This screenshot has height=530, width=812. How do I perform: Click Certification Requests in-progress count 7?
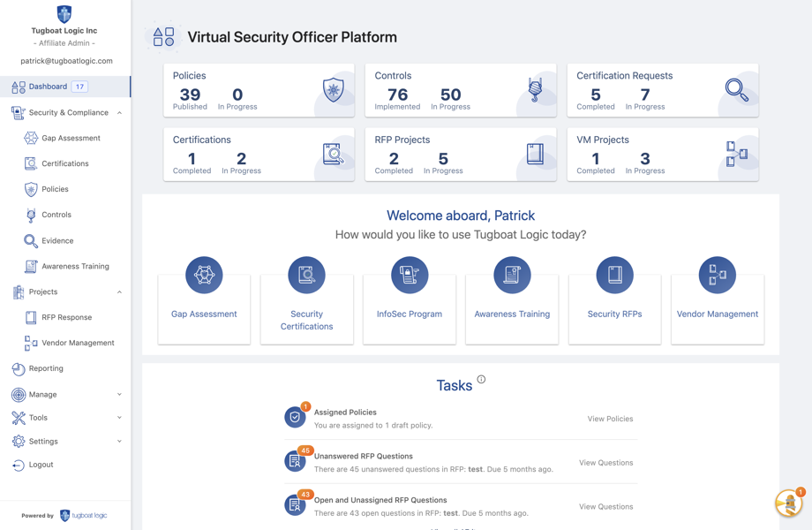tap(645, 95)
